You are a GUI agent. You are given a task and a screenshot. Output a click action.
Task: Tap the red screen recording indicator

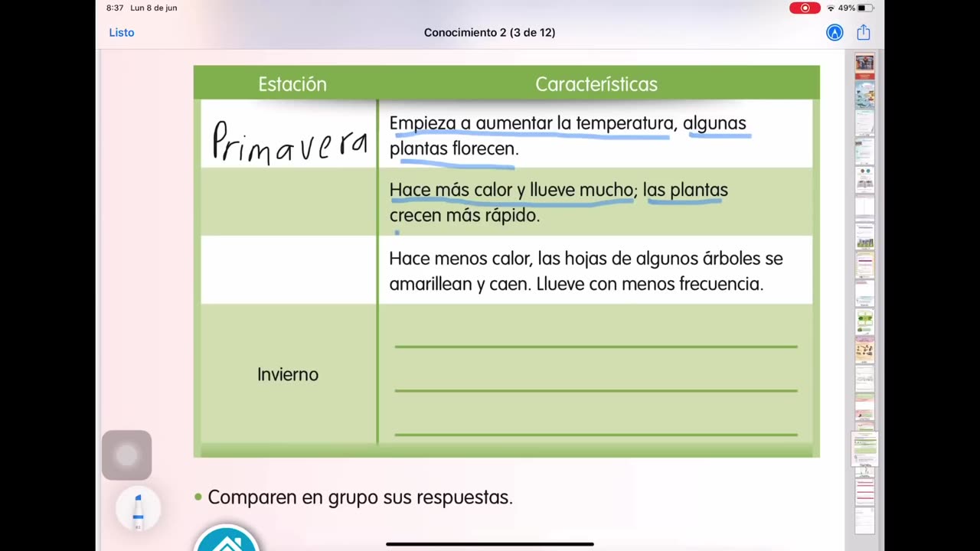click(805, 8)
